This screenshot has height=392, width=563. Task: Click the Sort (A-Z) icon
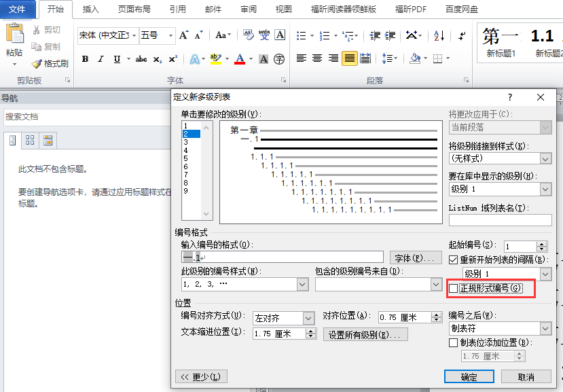coord(439,35)
